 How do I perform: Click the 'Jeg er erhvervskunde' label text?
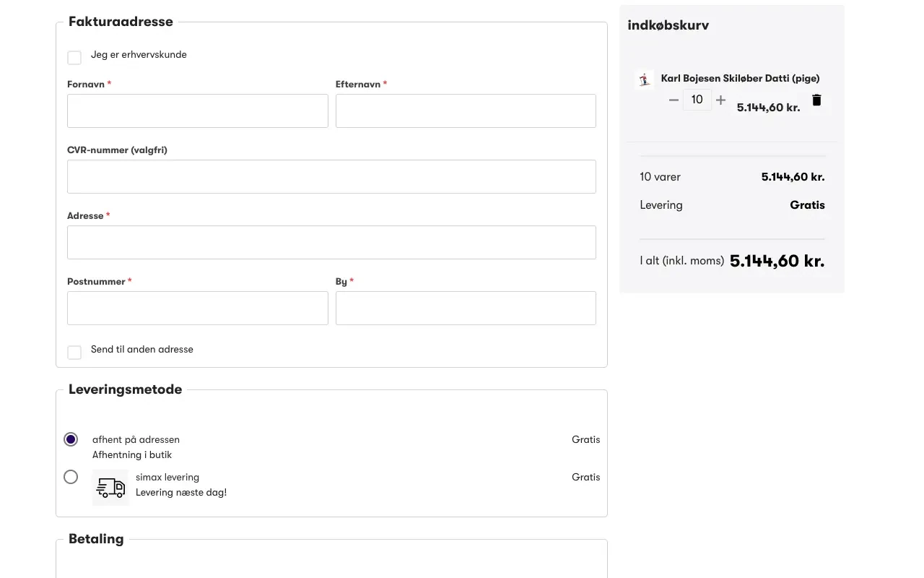(139, 55)
